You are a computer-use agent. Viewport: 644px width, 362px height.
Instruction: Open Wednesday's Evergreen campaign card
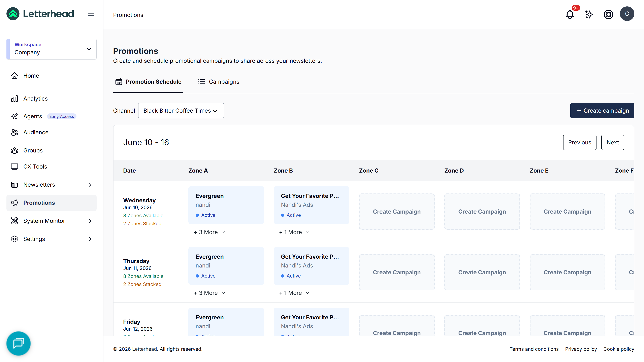tap(226, 205)
